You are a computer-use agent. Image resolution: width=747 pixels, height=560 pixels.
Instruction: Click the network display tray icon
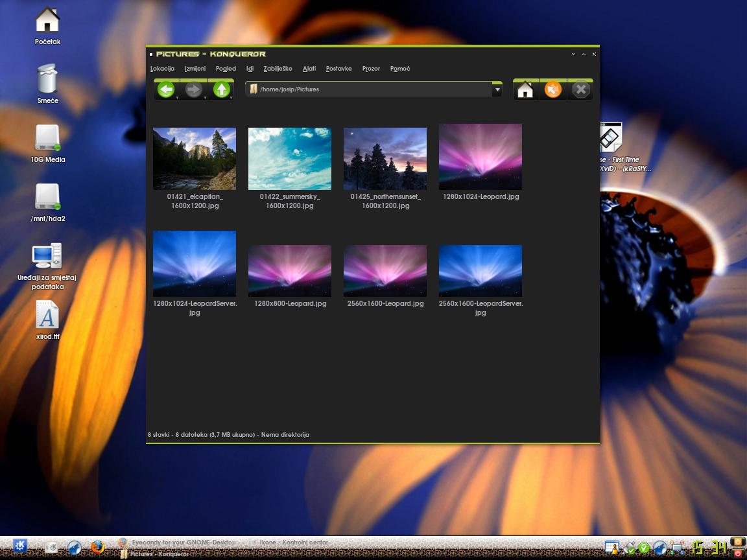tap(677, 548)
